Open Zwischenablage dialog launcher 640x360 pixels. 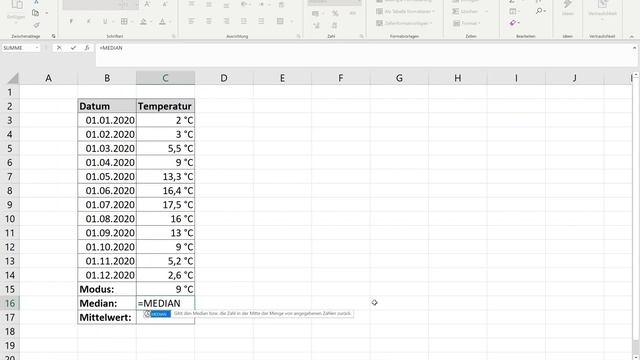click(53, 36)
